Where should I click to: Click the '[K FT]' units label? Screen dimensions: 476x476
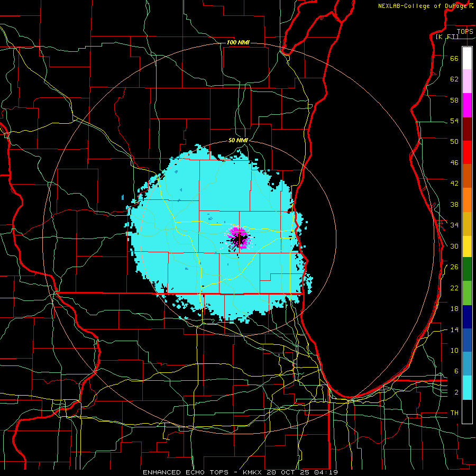click(x=447, y=36)
